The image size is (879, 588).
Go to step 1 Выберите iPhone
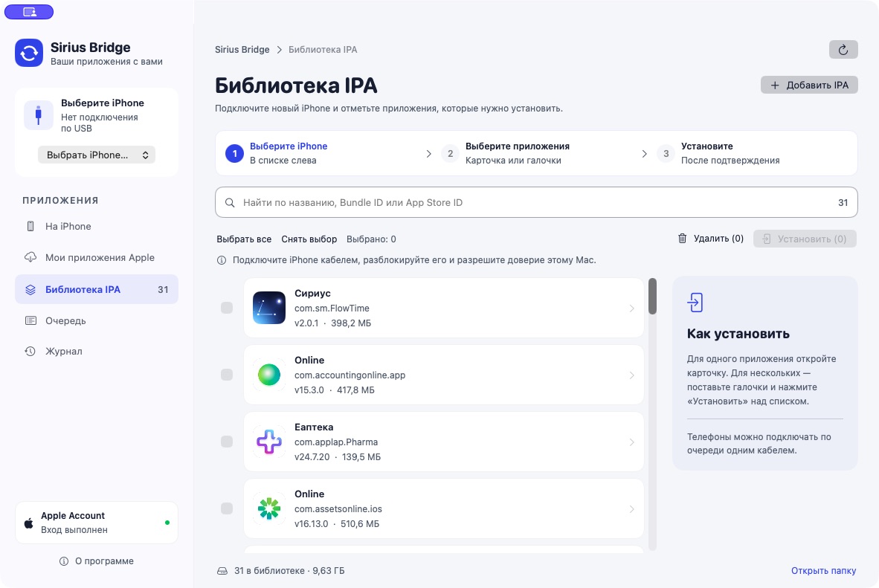(x=277, y=153)
